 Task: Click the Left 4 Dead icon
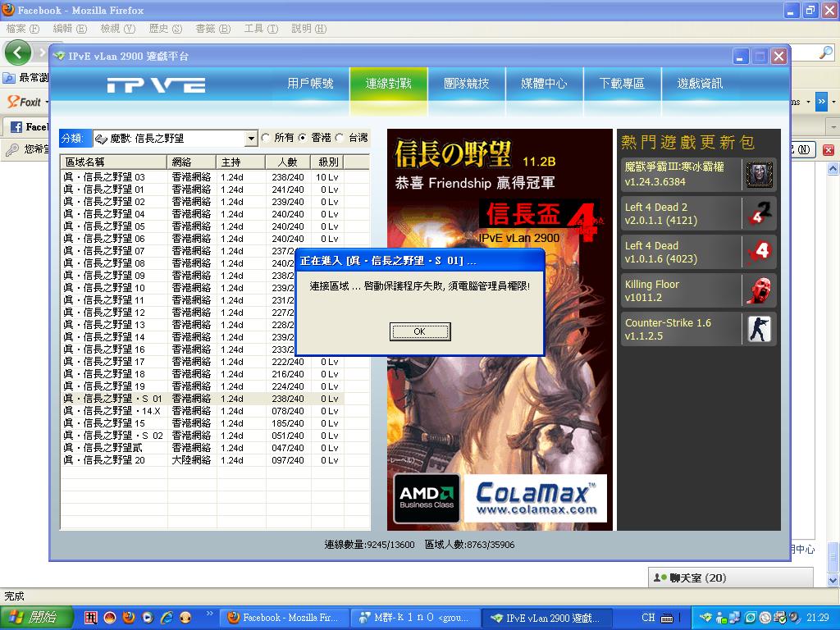[x=759, y=252]
